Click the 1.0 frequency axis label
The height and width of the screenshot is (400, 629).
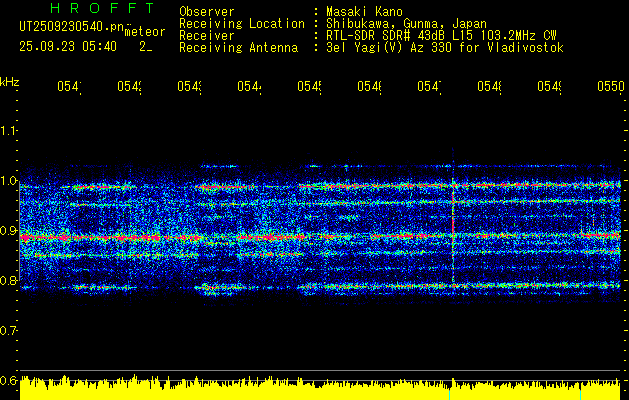pos(8,181)
